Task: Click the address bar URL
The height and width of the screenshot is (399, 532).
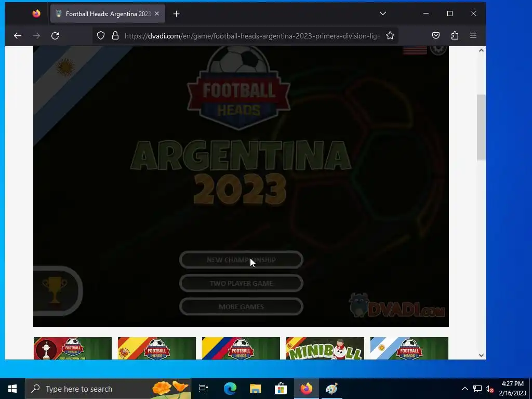Action: 252,36
